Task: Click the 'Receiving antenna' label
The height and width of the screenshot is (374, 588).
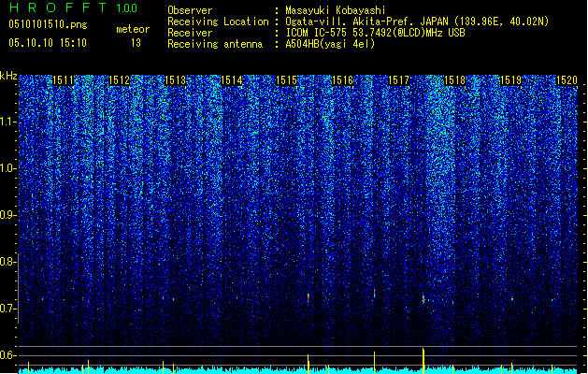Action: point(215,44)
